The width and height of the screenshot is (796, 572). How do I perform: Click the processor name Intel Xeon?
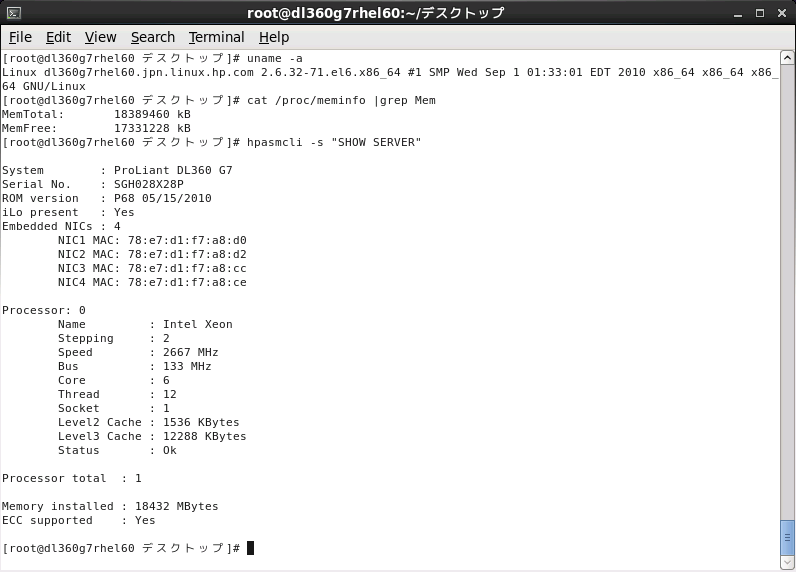[197, 324]
